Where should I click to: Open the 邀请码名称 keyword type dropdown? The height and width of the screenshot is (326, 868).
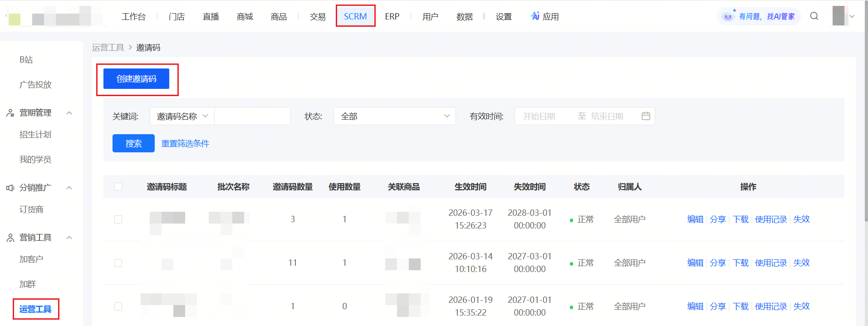pos(182,116)
